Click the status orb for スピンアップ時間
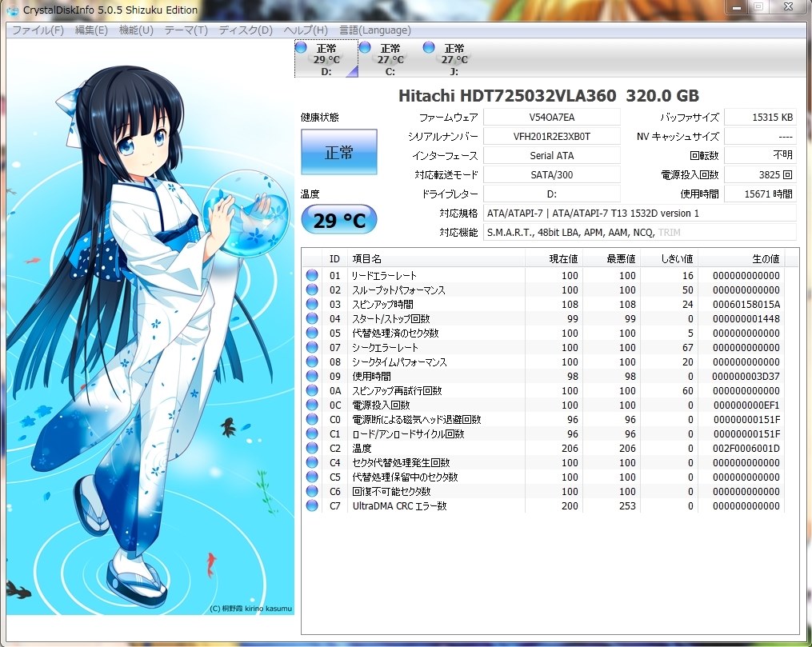Viewport: 812px width, 647px height. 312,305
